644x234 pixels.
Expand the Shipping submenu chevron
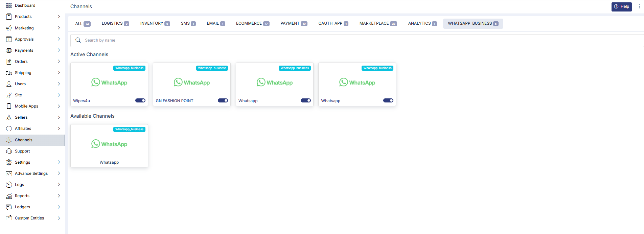[59, 72]
